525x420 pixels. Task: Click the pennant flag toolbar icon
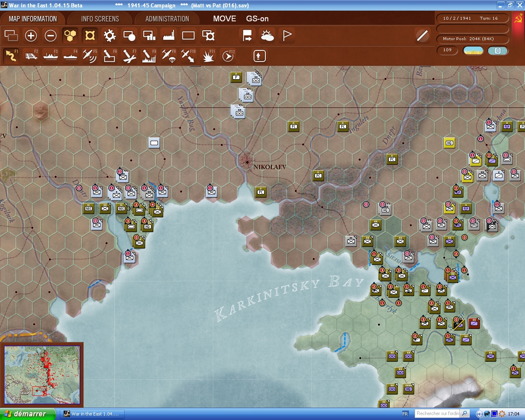coord(287,36)
